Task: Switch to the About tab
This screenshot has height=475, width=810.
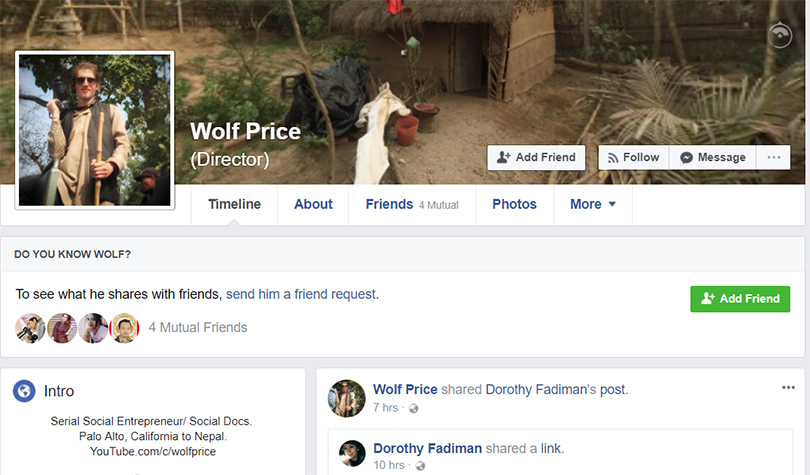Action: click(x=313, y=204)
